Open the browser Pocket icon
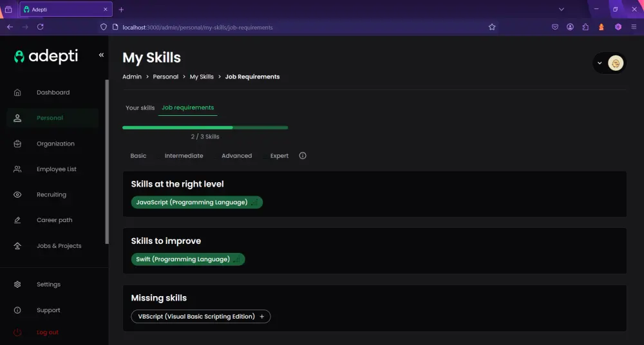 point(555,27)
